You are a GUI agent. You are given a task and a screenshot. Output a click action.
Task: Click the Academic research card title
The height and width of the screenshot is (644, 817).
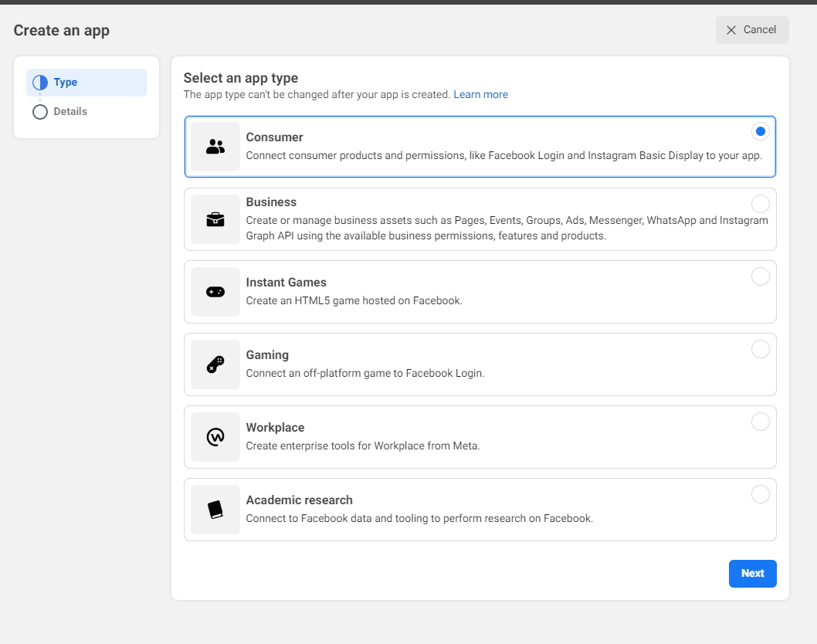point(299,500)
